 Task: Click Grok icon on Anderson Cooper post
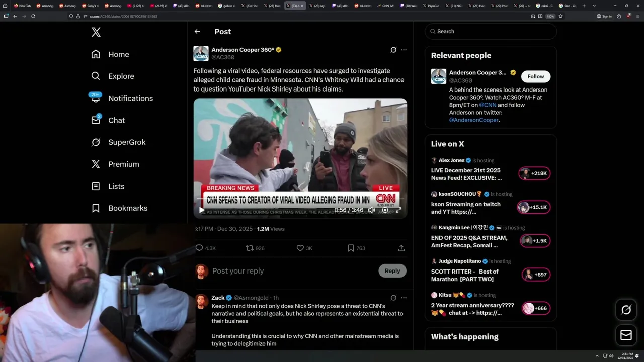(393, 50)
